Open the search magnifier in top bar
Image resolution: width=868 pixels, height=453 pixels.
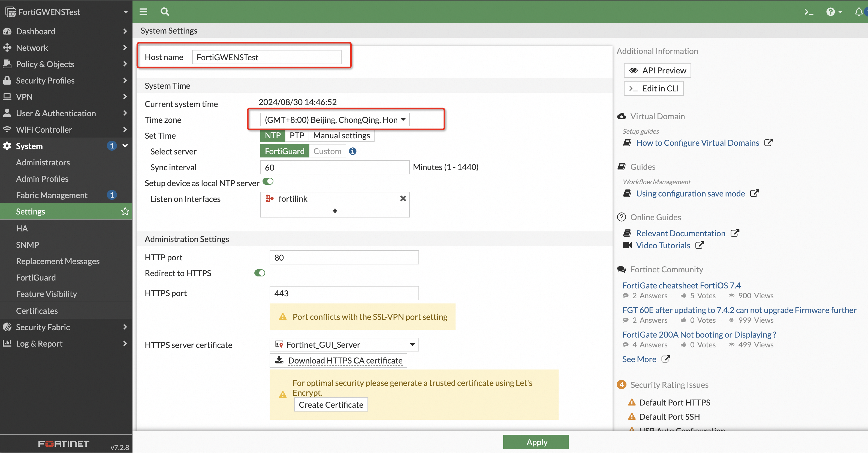(x=164, y=12)
